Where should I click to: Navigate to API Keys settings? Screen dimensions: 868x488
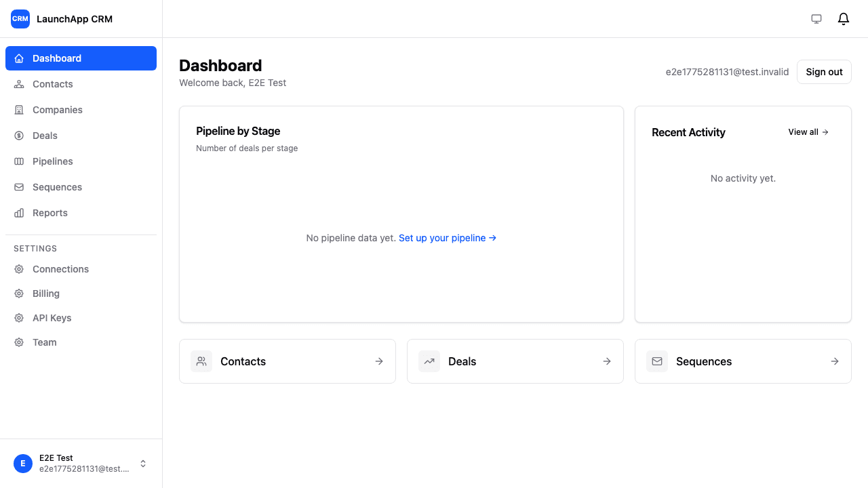pos(51,318)
